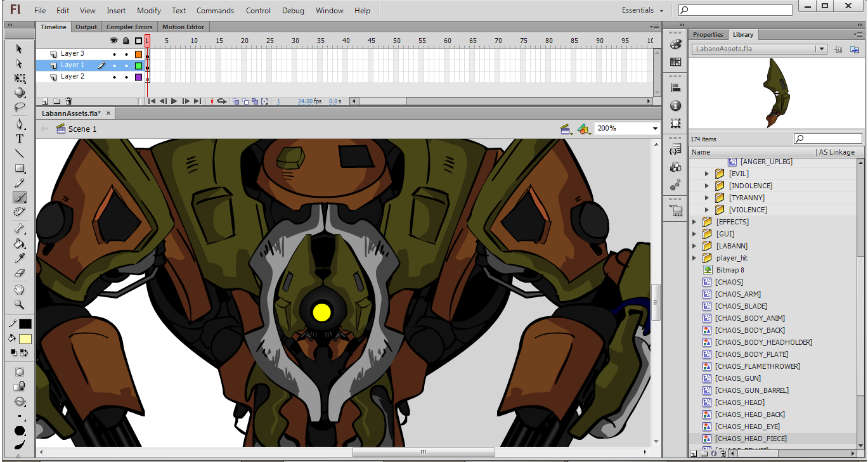868x462 pixels.
Task: Toggle visibility dot for Layer 1
Action: (x=114, y=66)
